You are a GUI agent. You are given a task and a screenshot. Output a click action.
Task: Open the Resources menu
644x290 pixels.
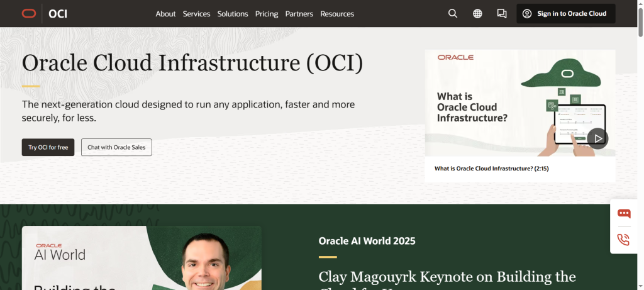[x=337, y=14]
